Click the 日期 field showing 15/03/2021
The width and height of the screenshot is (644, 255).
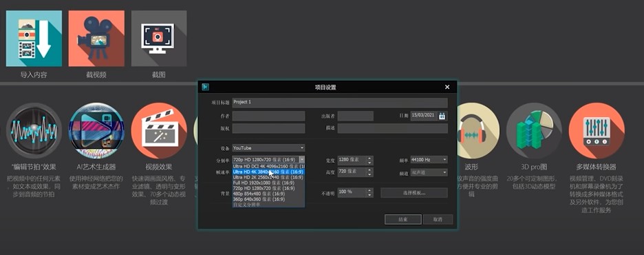tap(425, 116)
